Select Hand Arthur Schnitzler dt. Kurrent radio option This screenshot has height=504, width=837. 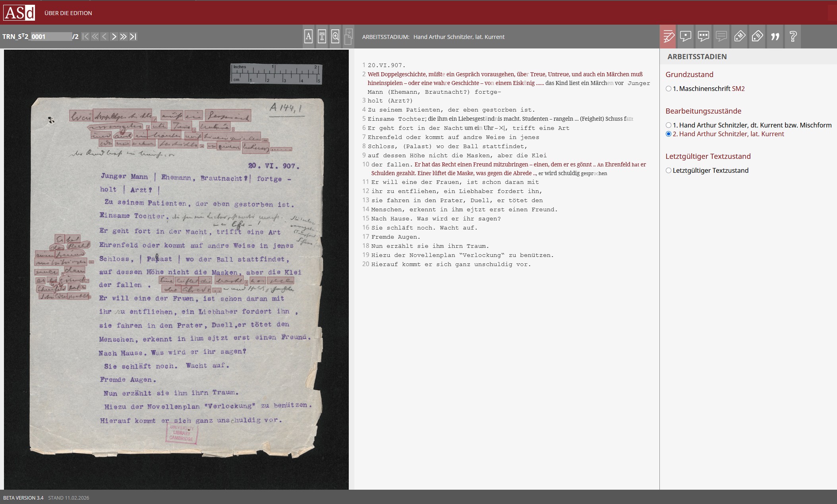(669, 125)
